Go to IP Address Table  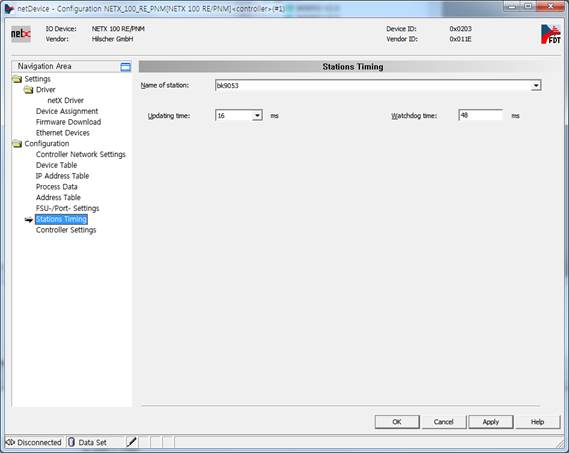pyautogui.click(x=62, y=176)
